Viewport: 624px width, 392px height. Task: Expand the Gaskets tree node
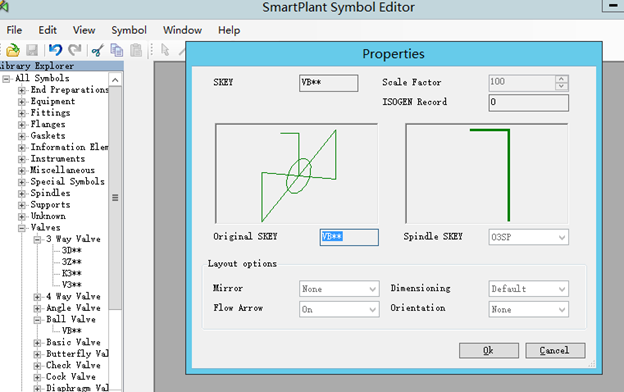(x=21, y=136)
